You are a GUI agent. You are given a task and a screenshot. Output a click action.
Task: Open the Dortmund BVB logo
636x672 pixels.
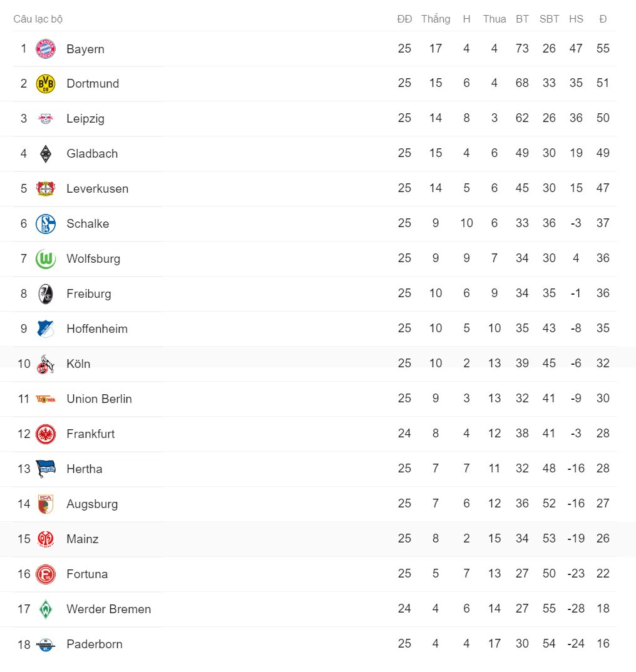[x=46, y=84]
